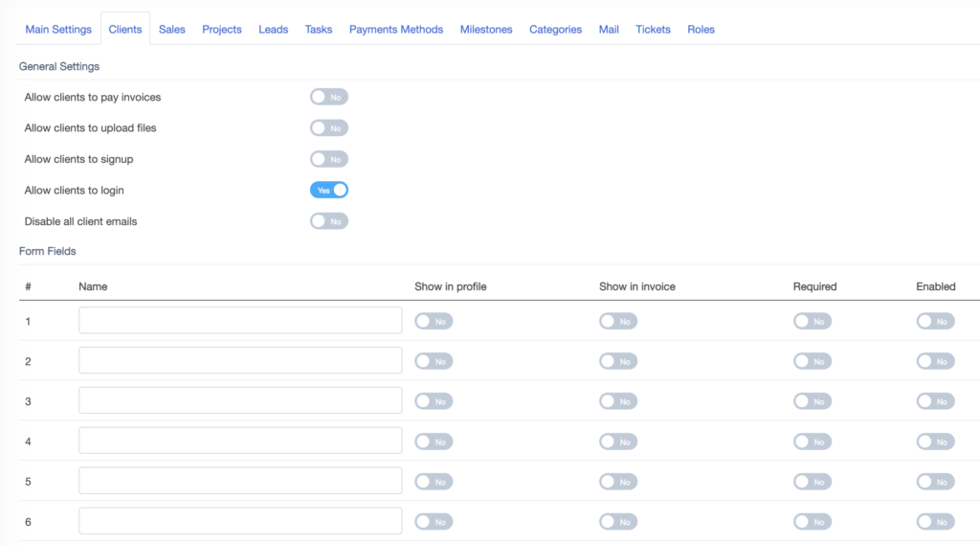Toggle Show in profile for row 4

point(434,442)
